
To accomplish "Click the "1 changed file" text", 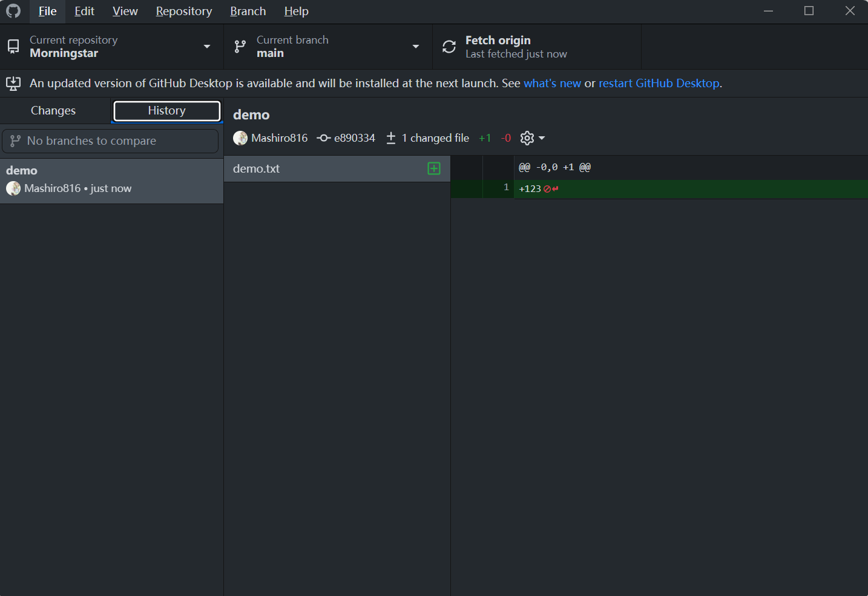I will [435, 138].
